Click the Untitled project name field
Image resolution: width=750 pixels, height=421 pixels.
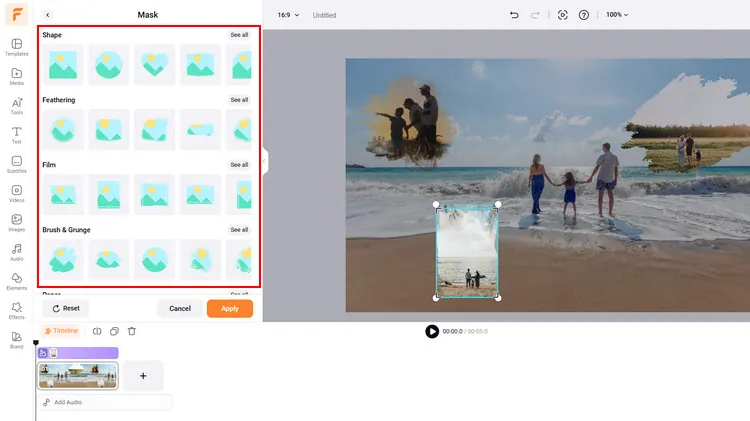(x=324, y=15)
